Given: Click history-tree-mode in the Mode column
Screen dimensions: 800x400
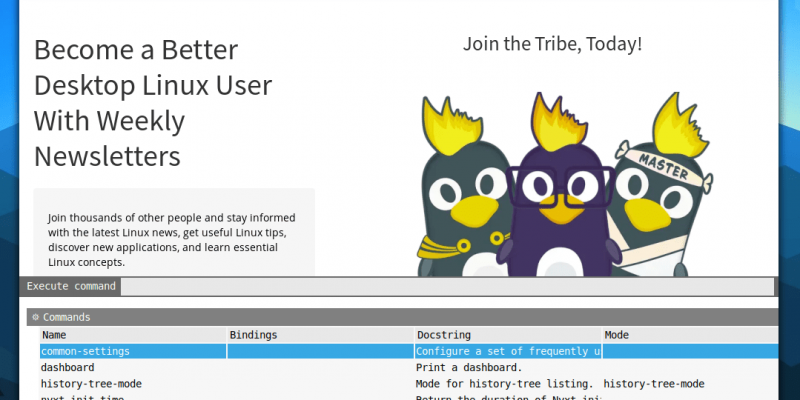Looking at the screenshot, I should tap(654, 384).
